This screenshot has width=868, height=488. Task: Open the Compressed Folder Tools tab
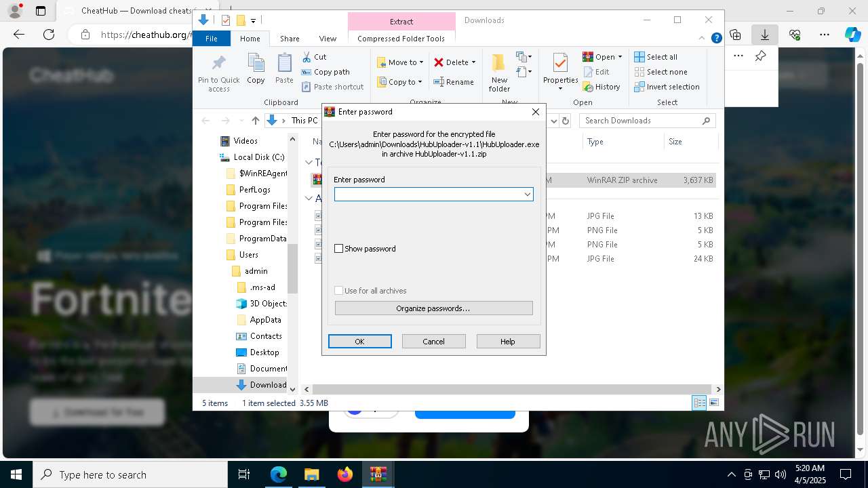[x=401, y=39]
